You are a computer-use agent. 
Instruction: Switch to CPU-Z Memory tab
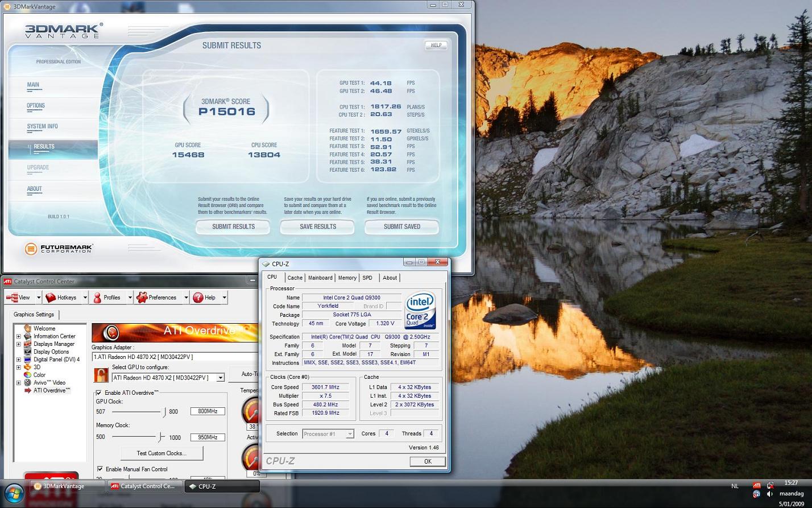pos(347,278)
